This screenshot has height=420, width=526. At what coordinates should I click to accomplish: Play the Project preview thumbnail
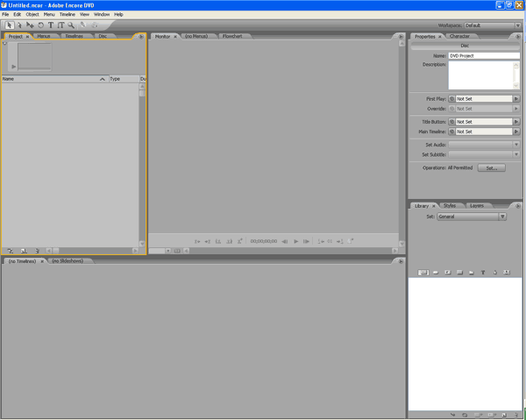(x=13, y=67)
